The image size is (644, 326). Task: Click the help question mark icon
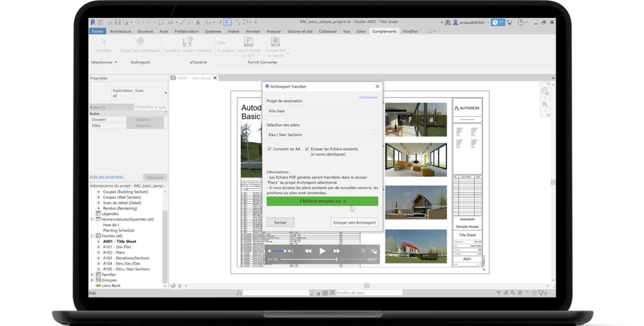pyautogui.click(x=521, y=23)
